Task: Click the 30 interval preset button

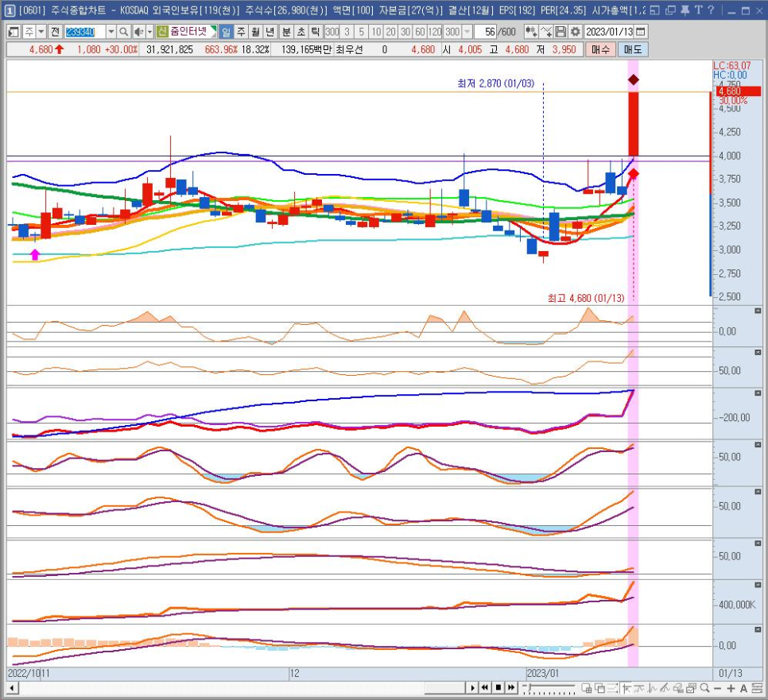Action: 405,32
